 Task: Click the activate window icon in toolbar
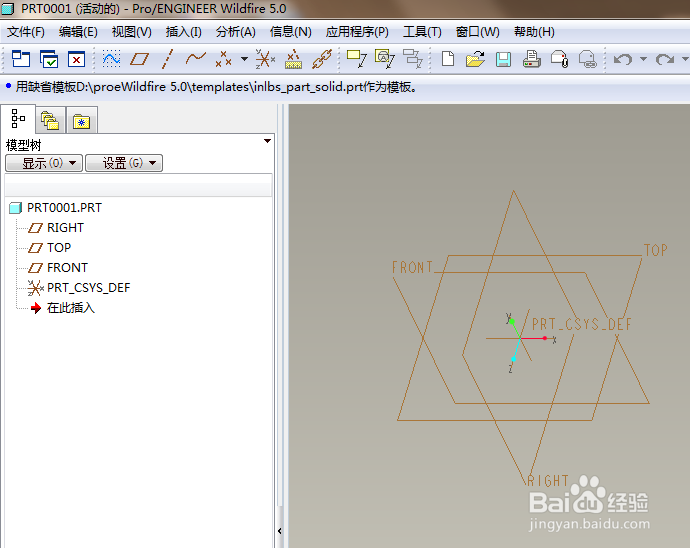click(21, 59)
